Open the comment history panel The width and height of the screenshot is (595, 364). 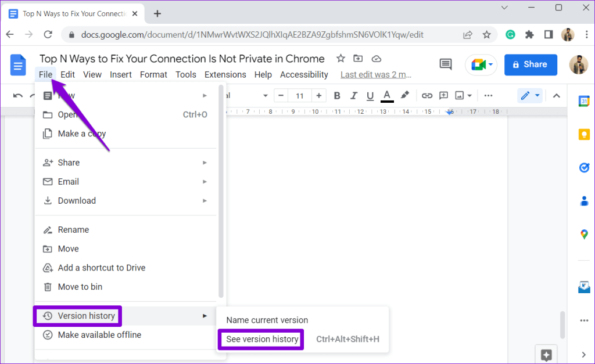click(446, 64)
